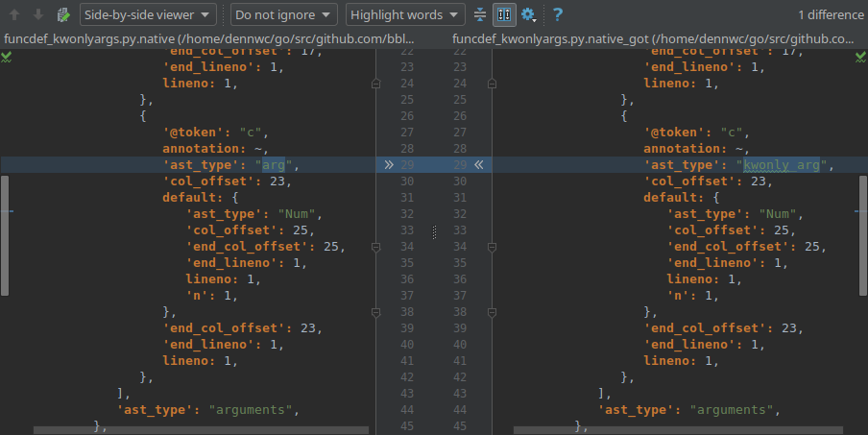Click 'col_offset': 25 line in right pane

tap(732, 230)
